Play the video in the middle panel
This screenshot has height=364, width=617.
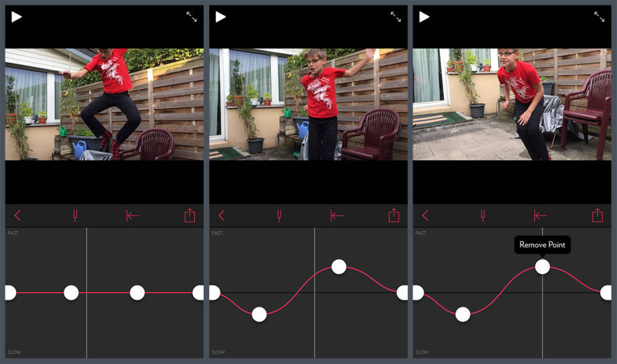(x=221, y=17)
